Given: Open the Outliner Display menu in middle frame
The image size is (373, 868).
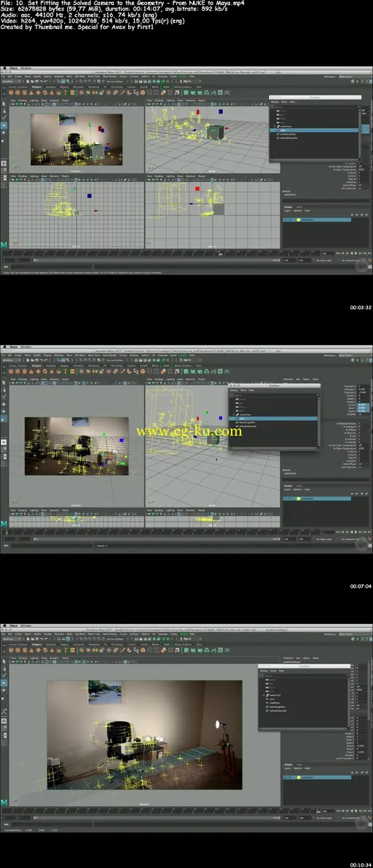Looking at the screenshot, I should [x=234, y=390].
